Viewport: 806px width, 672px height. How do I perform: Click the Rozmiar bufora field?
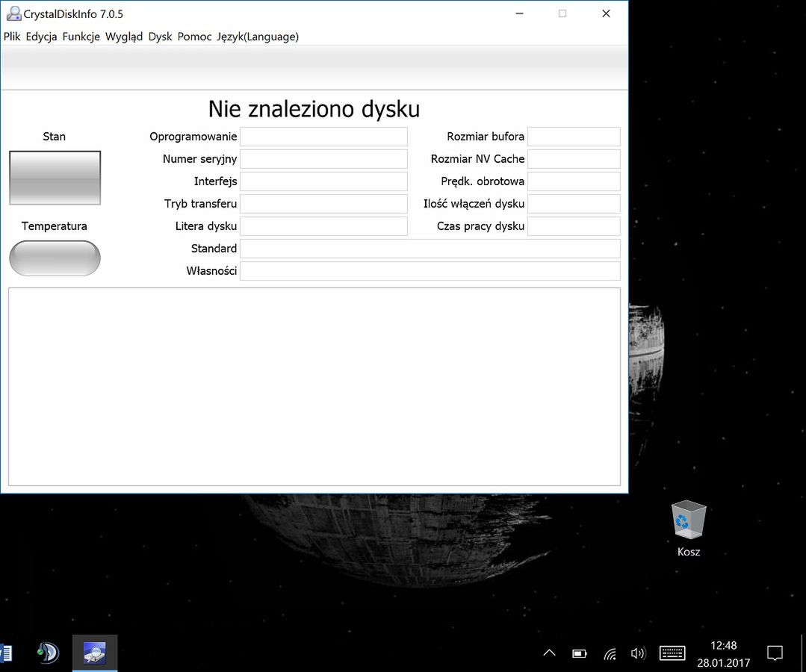[574, 137]
